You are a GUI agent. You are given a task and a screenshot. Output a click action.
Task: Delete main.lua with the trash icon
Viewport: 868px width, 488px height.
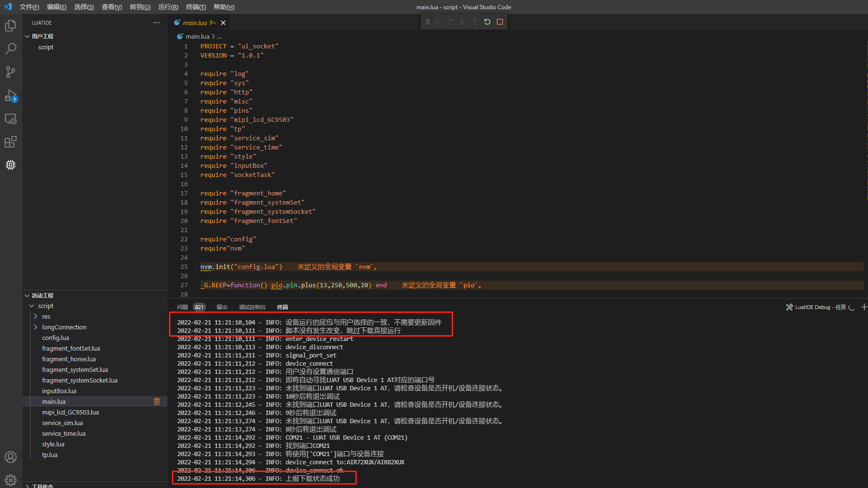coord(157,401)
